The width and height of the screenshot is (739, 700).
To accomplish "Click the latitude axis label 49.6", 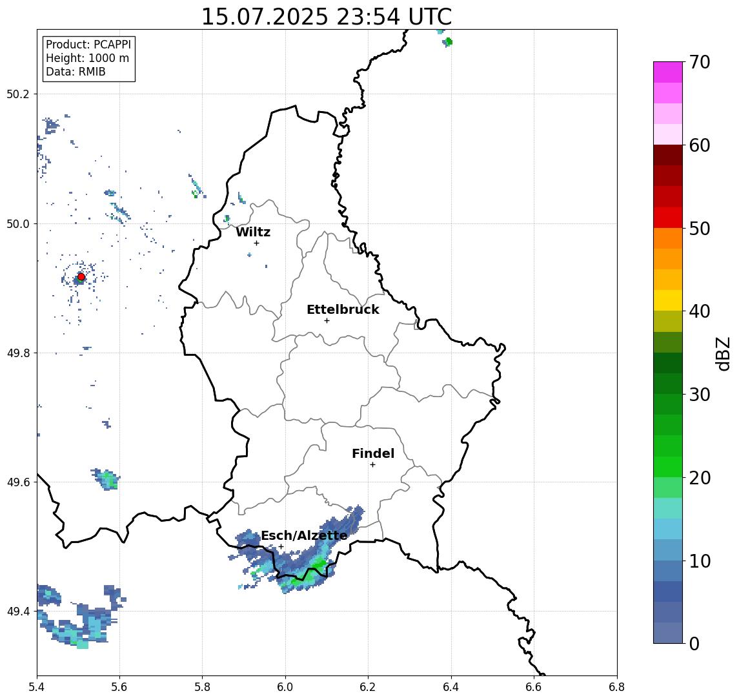I will tap(18, 482).
